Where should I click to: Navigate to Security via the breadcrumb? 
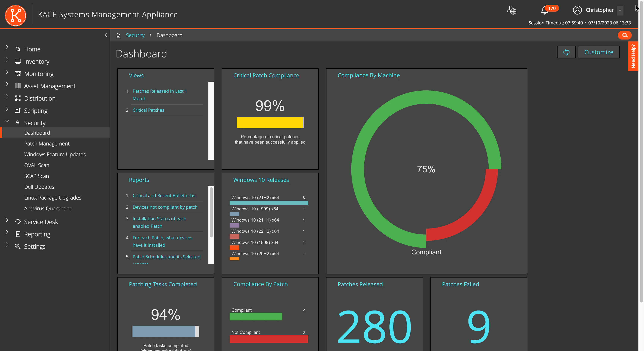[x=135, y=35]
